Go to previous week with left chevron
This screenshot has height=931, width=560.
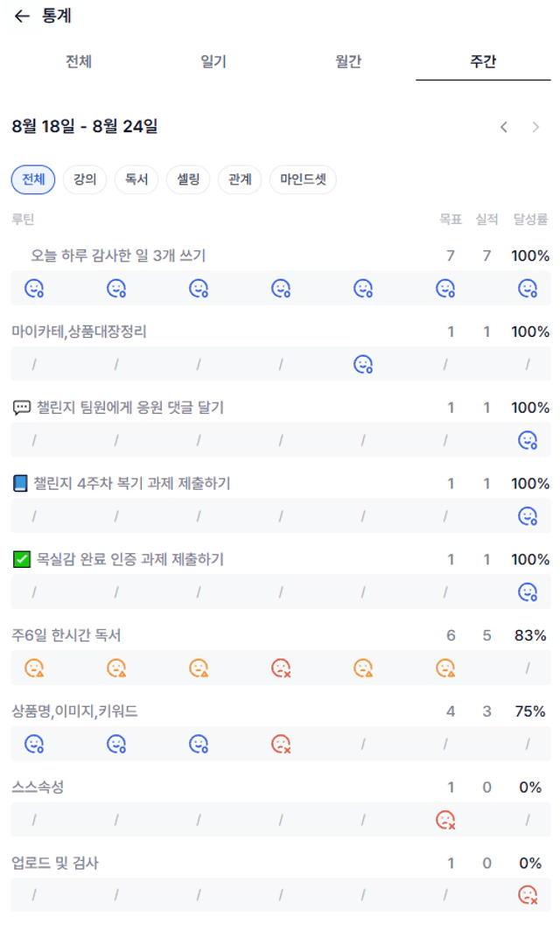point(504,127)
